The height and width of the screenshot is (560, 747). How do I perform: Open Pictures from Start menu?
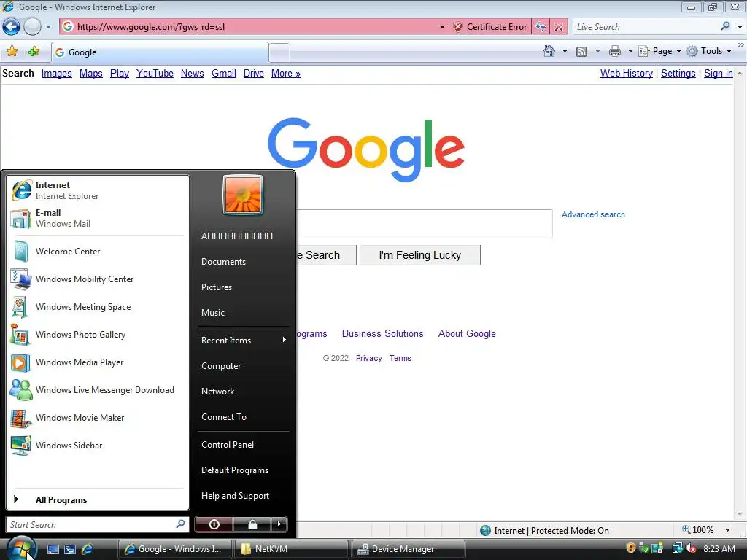click(x=243, y=287)
